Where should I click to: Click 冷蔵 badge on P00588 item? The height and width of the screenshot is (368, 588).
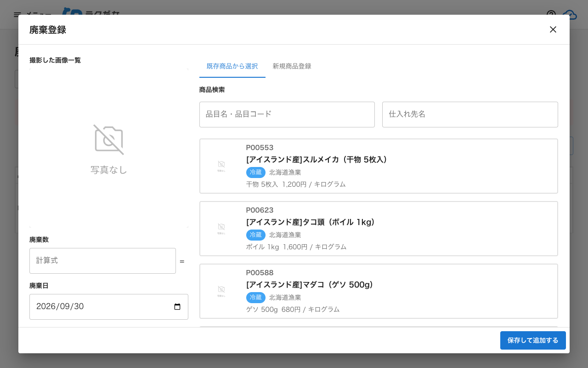click(x=256, y=298)
